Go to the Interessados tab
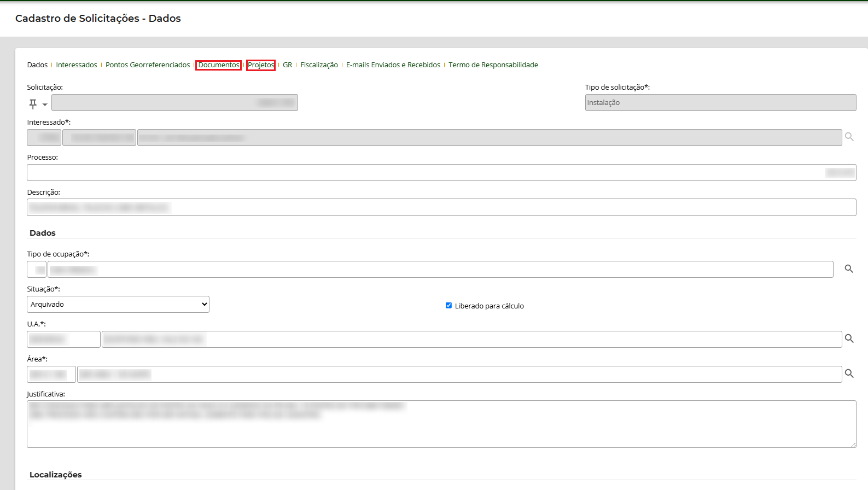The height and width of the screenshot is (490, 868). pos(77,65)
